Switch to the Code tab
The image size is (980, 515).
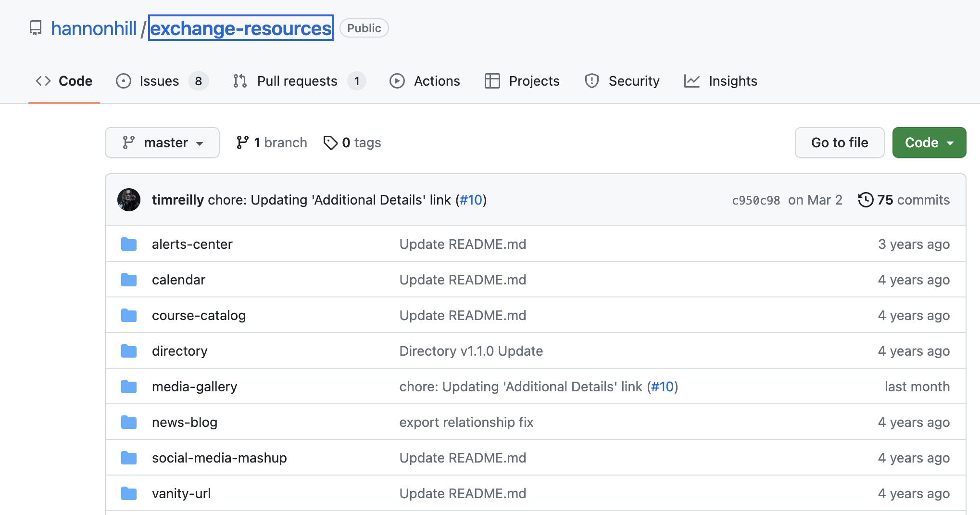tap(64, 81)
